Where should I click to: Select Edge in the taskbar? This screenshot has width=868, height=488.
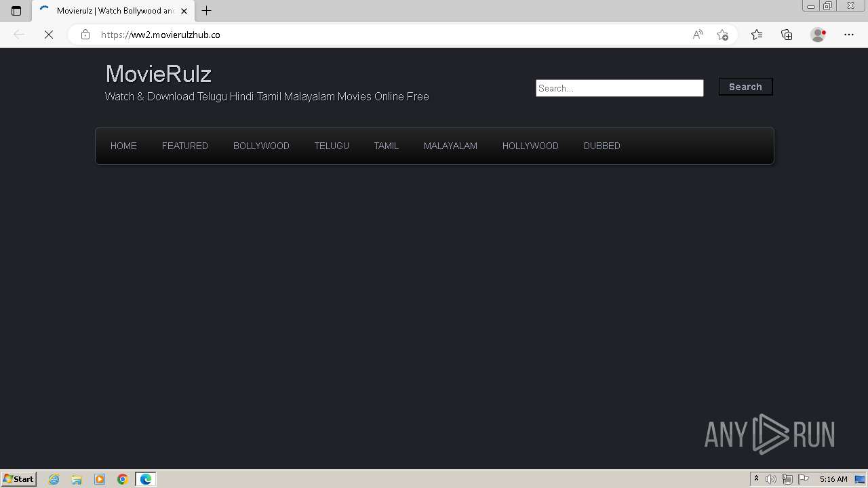[x=146, y=479]
